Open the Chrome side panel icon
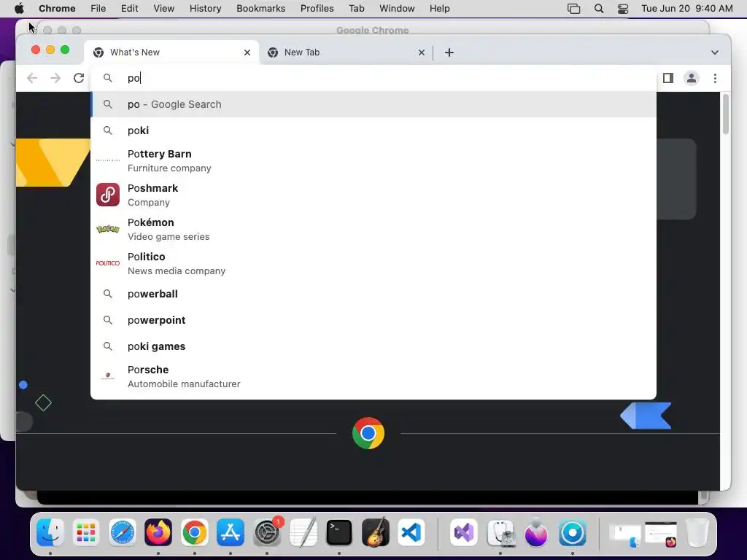 point(668,78)
